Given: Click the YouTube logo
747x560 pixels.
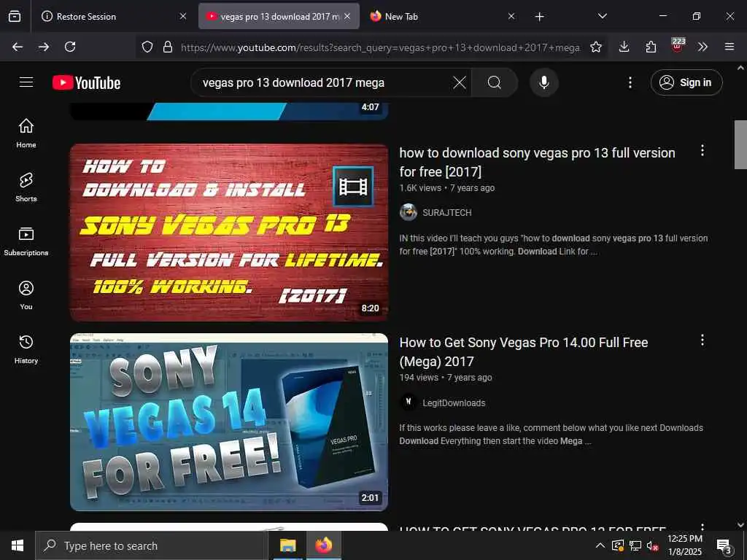Looking at the screenshot, I should tap(86, 82).
